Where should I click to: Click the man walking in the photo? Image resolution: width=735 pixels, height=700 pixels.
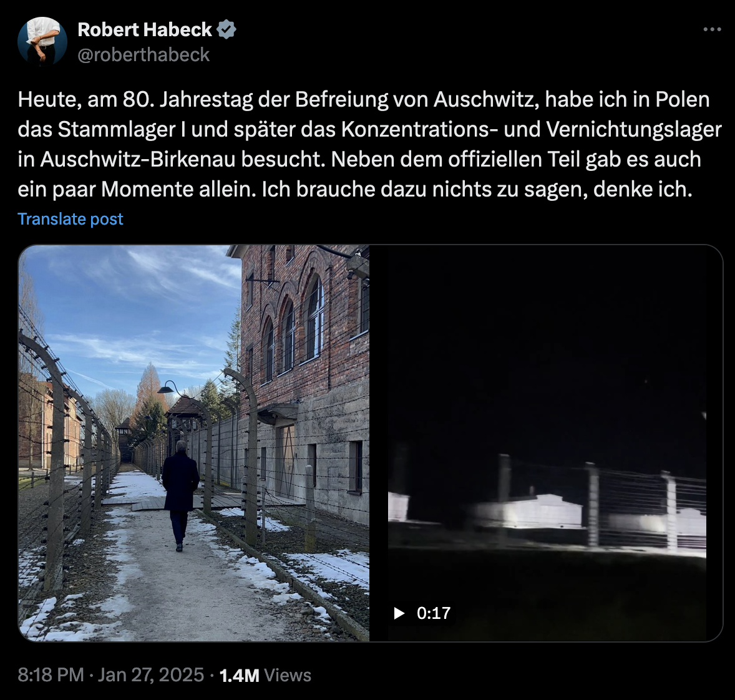(x=180, y=493)
